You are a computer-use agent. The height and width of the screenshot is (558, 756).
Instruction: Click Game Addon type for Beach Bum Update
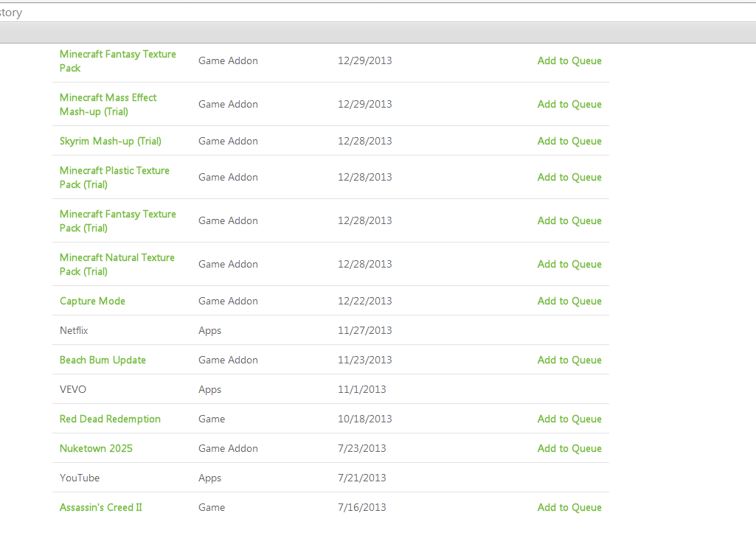click(x=228, y=360)
